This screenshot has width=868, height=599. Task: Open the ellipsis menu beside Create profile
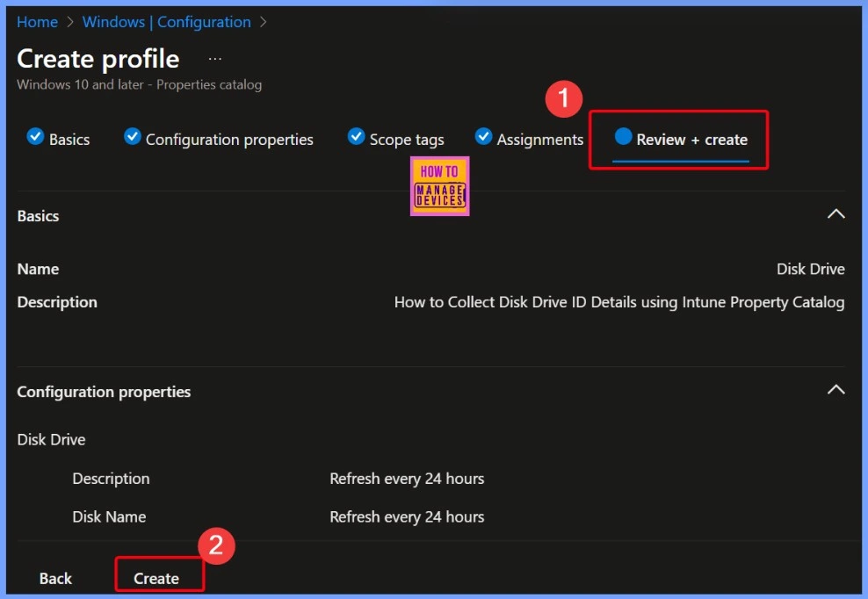(x=214, y=59)
